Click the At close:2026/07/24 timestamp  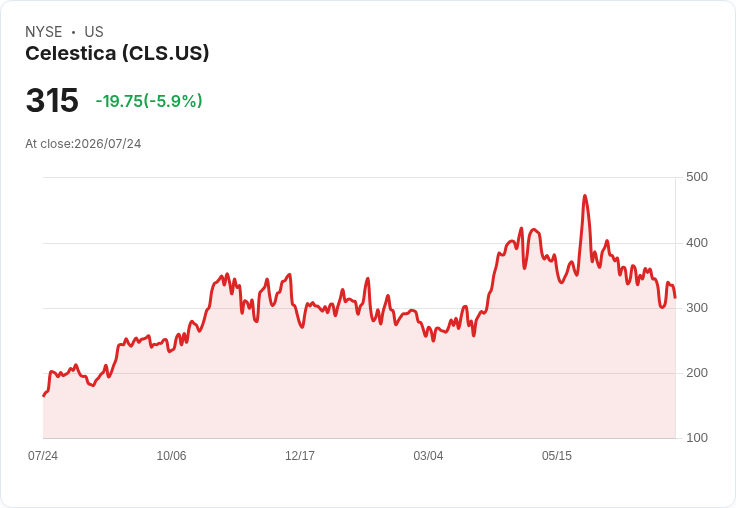coord(83,144)
